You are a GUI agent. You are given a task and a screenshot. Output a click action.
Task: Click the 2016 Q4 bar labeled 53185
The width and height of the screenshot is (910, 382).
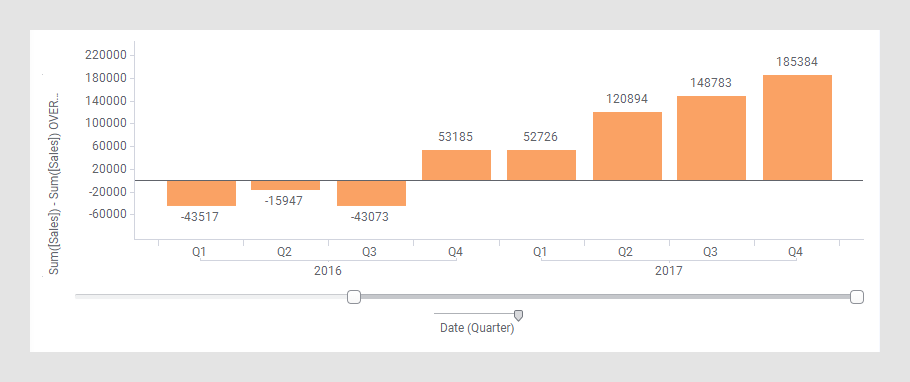click(456, 165)
